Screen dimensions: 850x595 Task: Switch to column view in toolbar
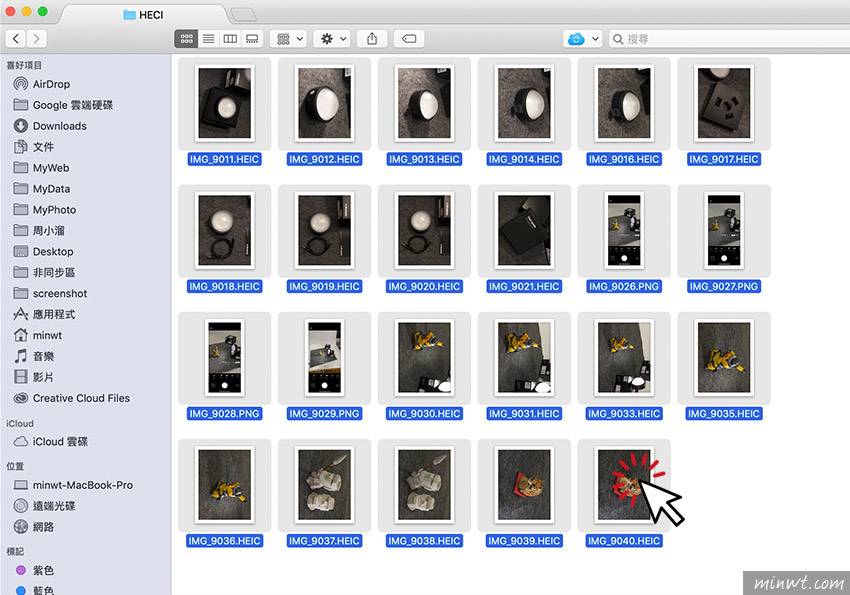pyautogui.click(x=230, y=39)
